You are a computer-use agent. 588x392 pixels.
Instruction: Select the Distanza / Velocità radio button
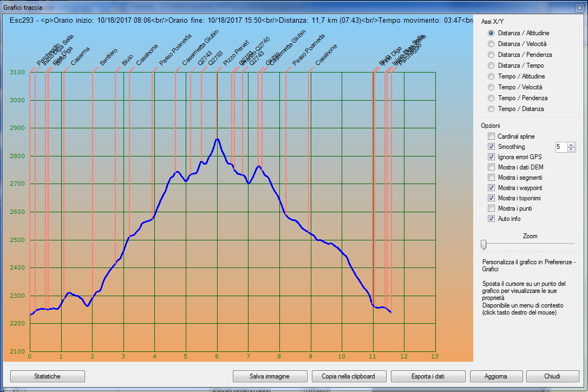coord(491,44)
